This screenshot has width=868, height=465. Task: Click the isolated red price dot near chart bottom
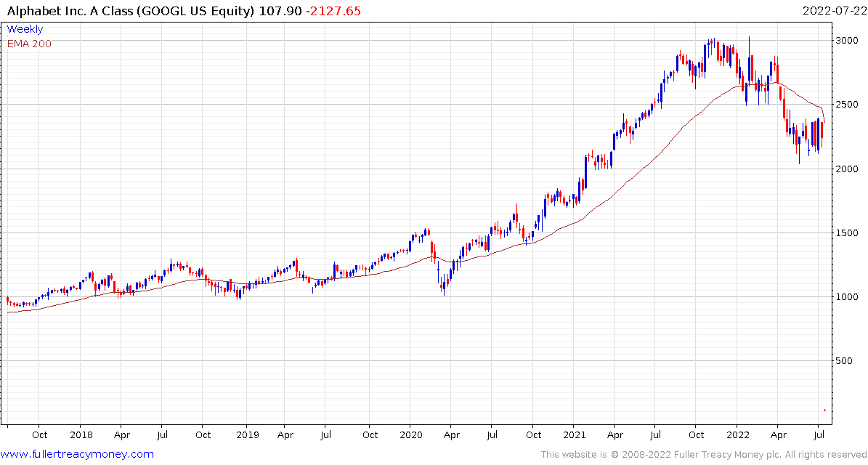point(824,411)
